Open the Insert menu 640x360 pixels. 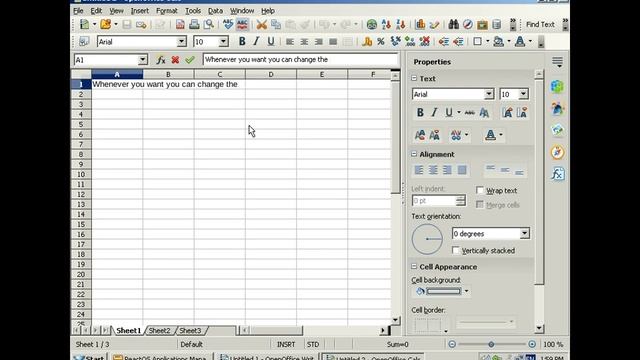click(x=140, y=11)
